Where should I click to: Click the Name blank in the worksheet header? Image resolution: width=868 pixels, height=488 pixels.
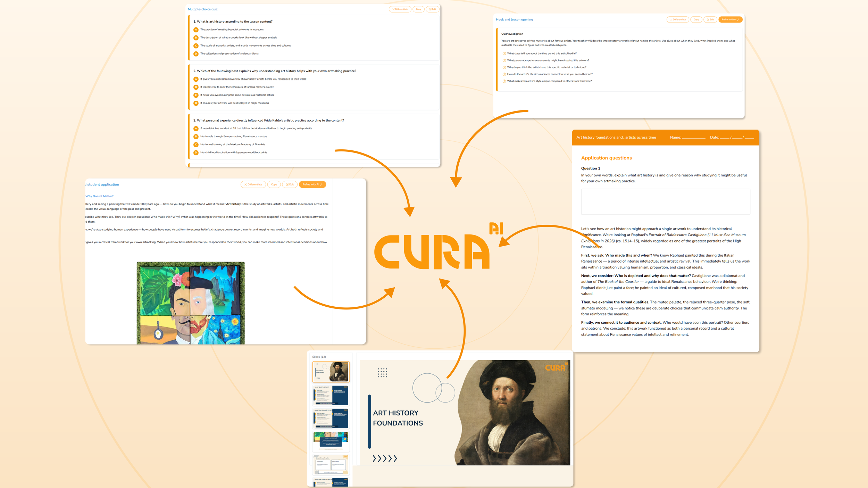point(694,138)
